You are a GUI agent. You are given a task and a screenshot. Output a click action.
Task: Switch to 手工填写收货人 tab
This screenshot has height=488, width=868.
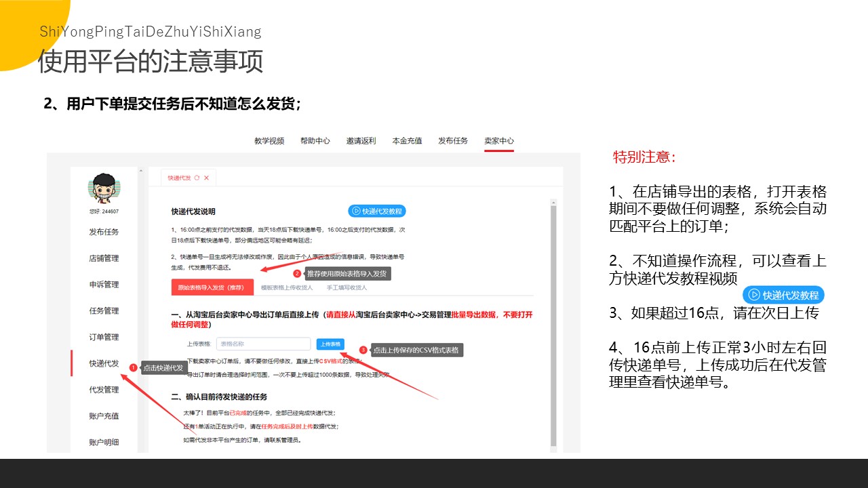click(347, 287)
